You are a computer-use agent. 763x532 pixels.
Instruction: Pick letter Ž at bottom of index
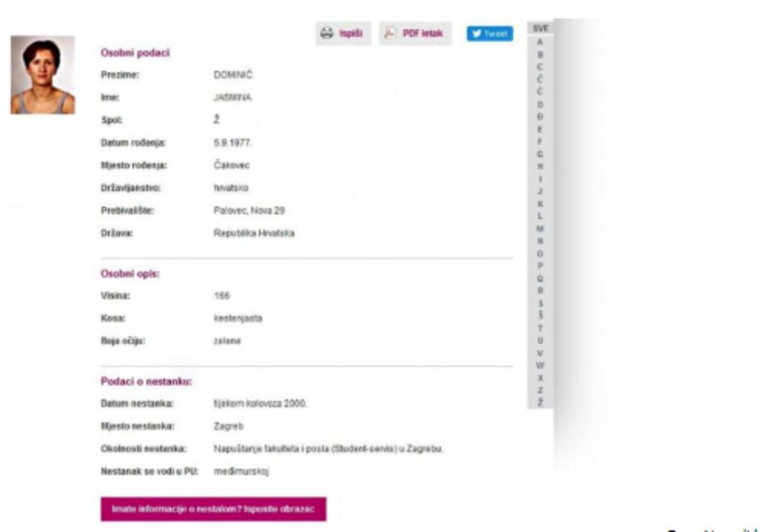coord(539,402)
